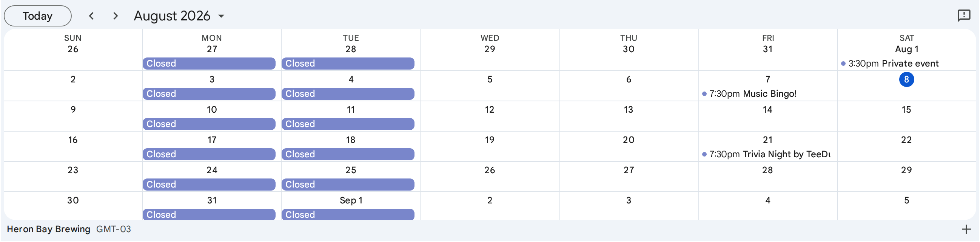Viewport: 980px width, 242px height.
Task: Select the highlighted date 8 circle
Action: point(906,79)
